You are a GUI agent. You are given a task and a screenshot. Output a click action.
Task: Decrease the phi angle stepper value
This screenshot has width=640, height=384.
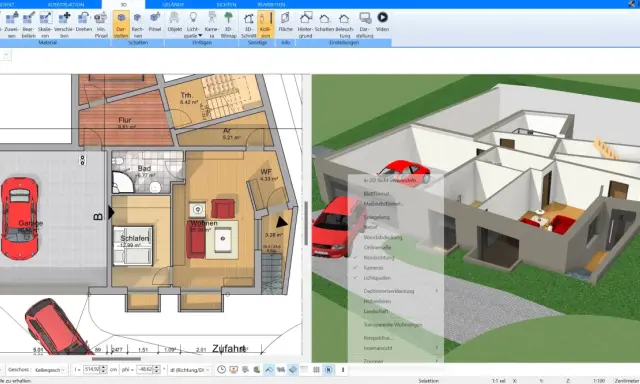pyautogui.click(x=157, y=372)
